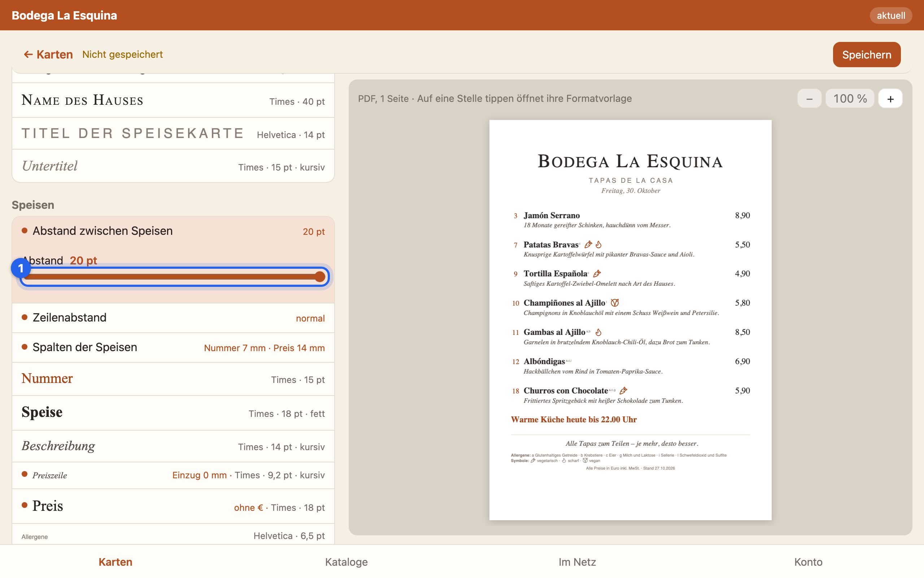Save the menu with Speichern
This screenshot has width=924, height=578.
[867, 55]
